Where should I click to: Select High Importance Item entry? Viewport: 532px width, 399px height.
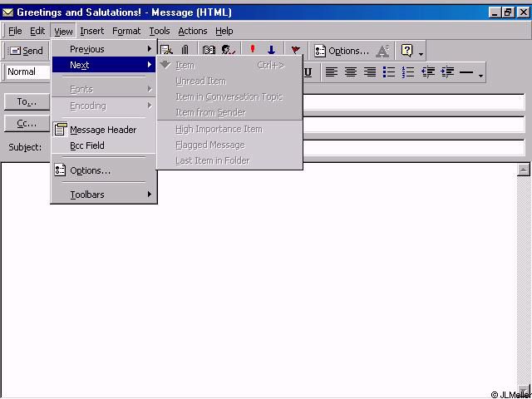[x=229, y=129]
